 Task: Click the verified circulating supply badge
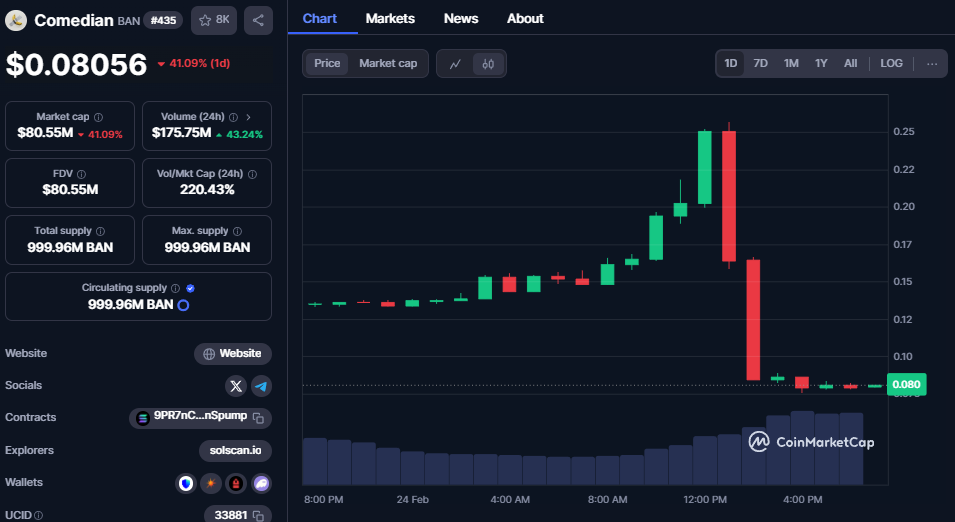[x=191, y=288]
